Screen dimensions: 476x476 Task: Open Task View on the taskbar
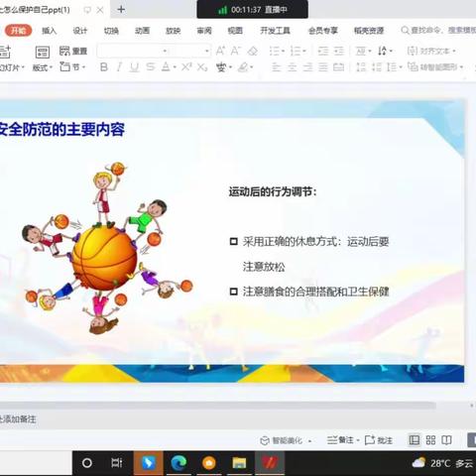pyautogui.click(x=117, y=463)
